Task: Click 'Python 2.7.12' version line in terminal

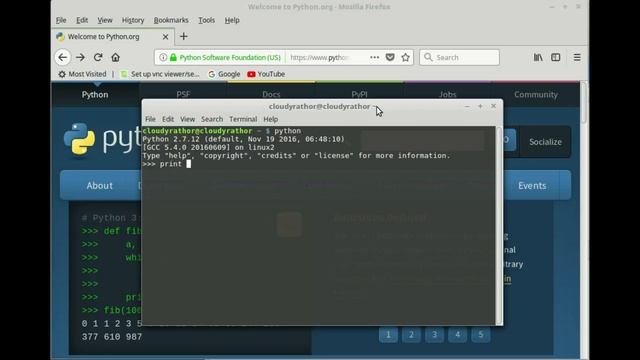Action: click(244, 139)
